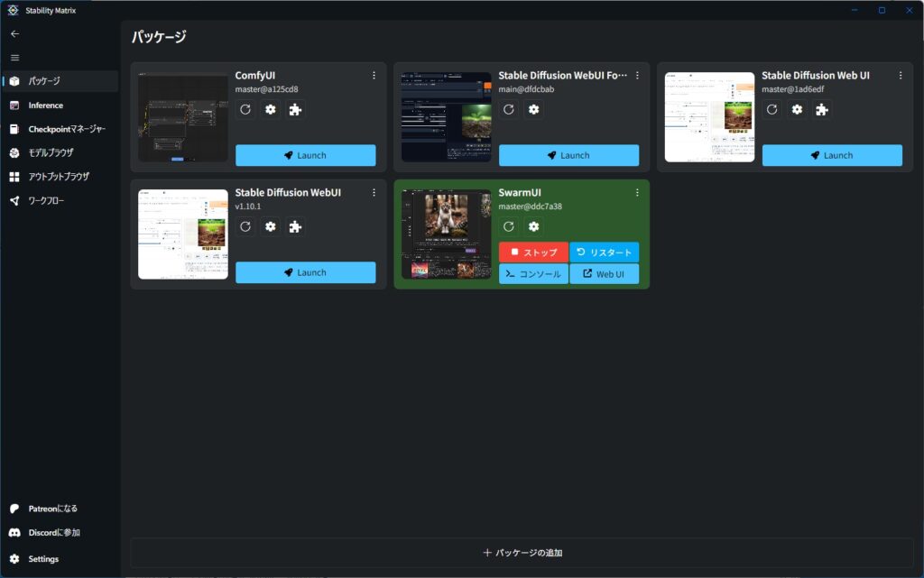Select モデルブラウザ from the sidebar
The width and height of the screenshot is (924, 578).
point(51,152)
